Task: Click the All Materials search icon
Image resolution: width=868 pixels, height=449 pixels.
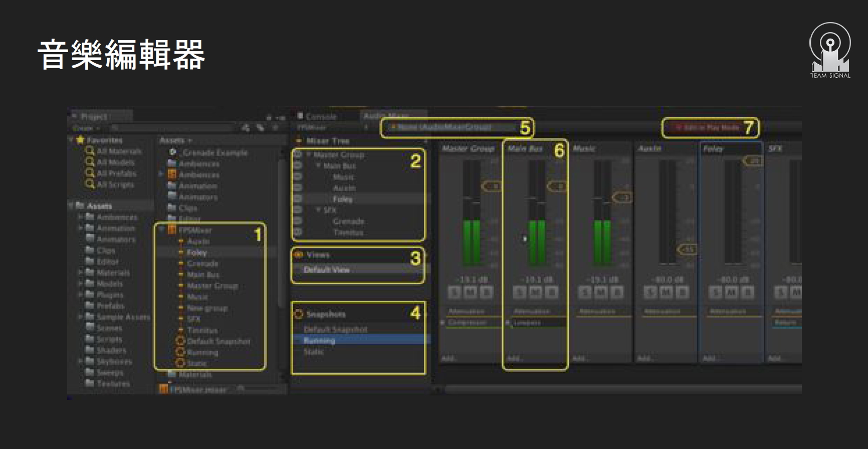Action: click(x=90, y=151)
